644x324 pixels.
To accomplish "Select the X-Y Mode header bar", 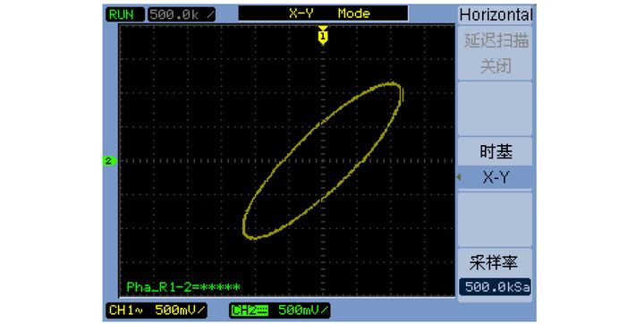I will (x=323, y=13).
